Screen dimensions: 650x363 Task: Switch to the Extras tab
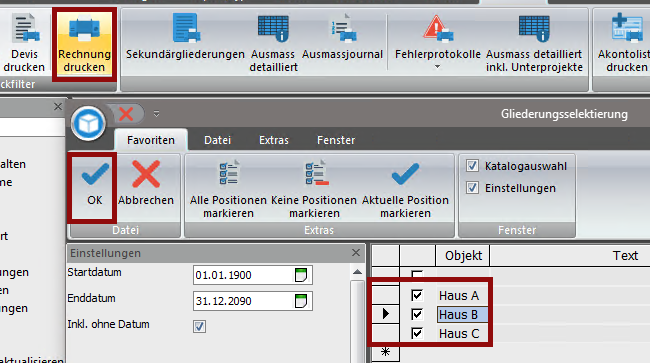[x=274, y=140]
